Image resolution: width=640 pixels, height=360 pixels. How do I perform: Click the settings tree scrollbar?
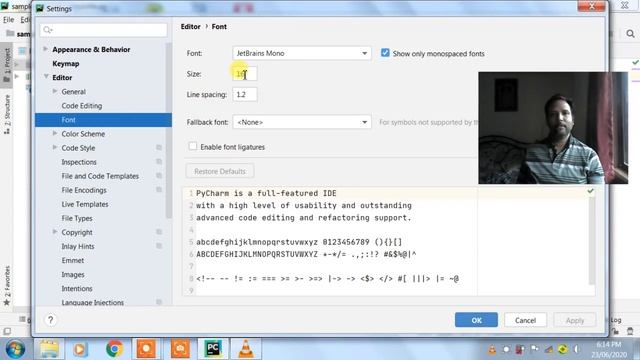[169, 131]
